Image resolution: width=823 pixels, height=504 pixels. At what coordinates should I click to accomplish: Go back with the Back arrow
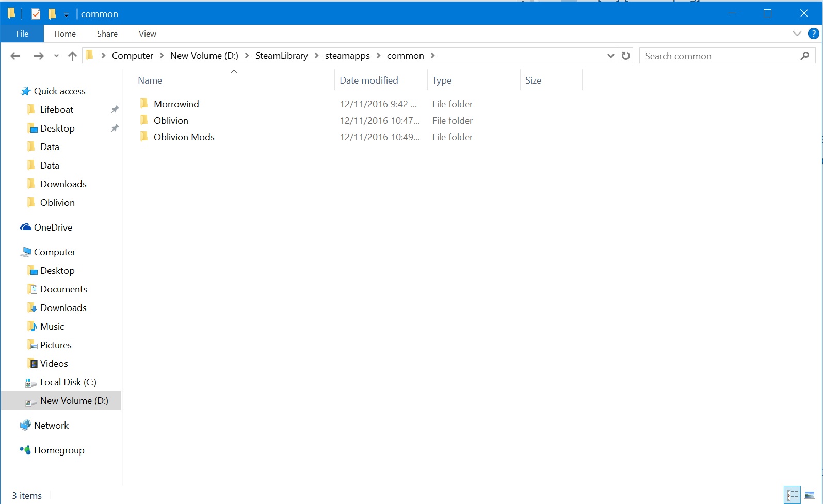click(15, 56)
